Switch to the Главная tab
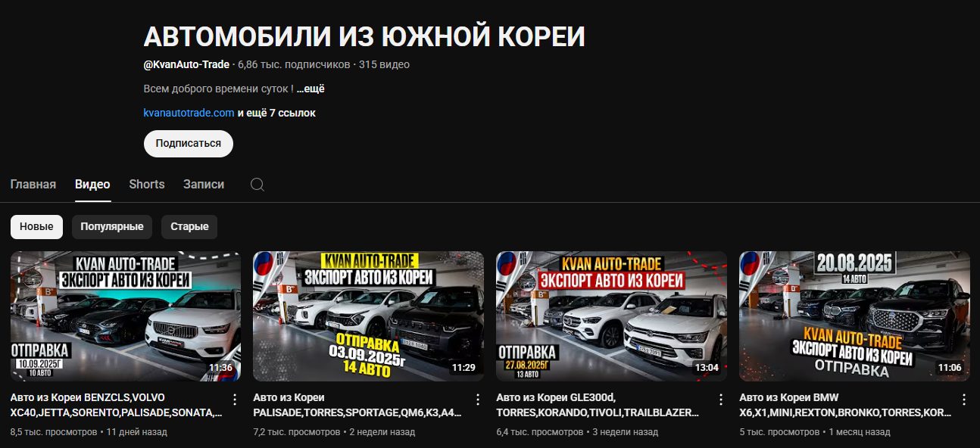Screen dimensions: 980x448 click(33, 185)
